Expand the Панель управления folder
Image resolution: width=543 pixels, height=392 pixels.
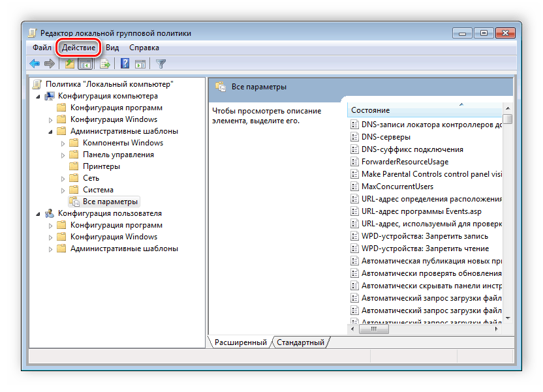point(63,155)
